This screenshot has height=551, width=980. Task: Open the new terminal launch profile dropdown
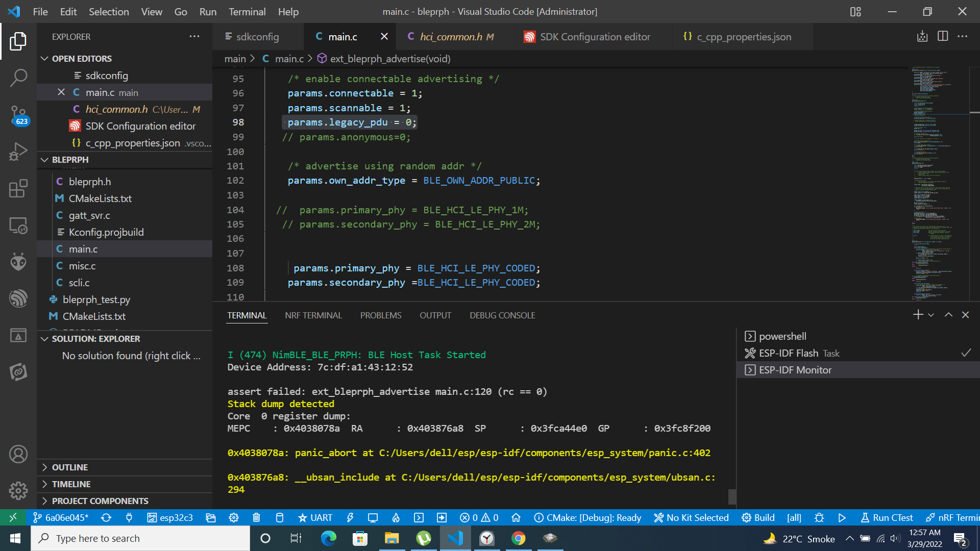tap(931, 315)
